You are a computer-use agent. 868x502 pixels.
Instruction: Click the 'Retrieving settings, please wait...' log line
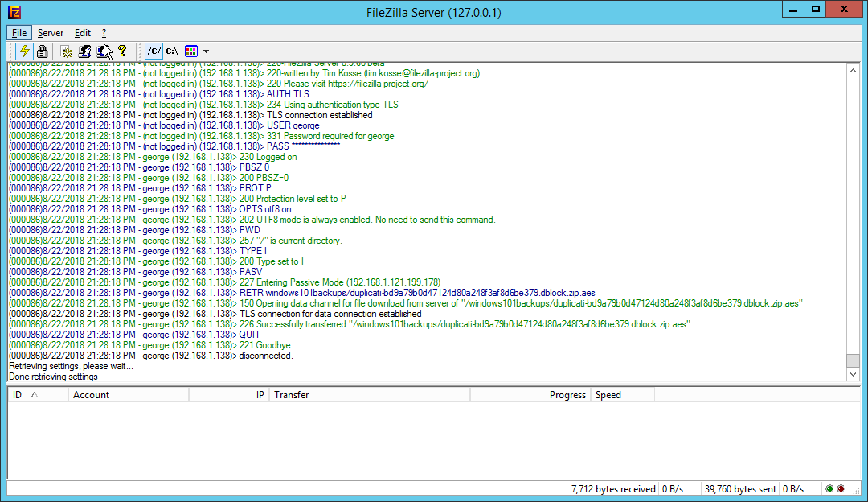pos(71,366)
